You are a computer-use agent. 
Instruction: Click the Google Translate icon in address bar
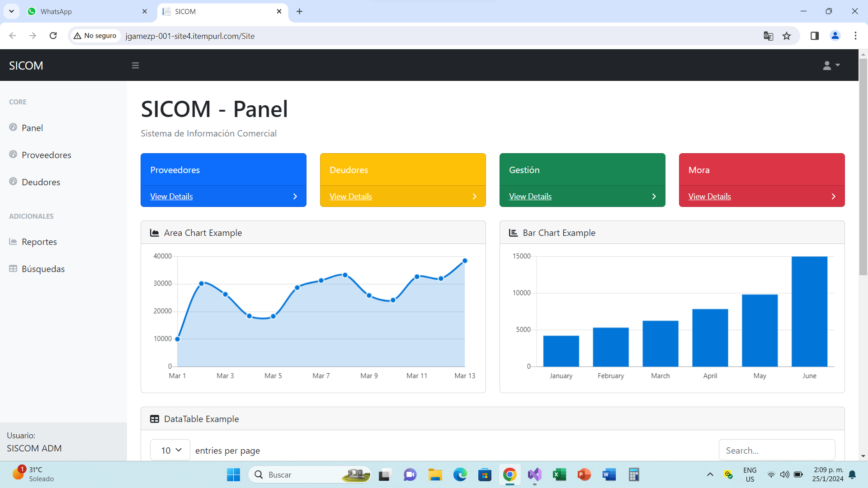click(x=768, y=36)
